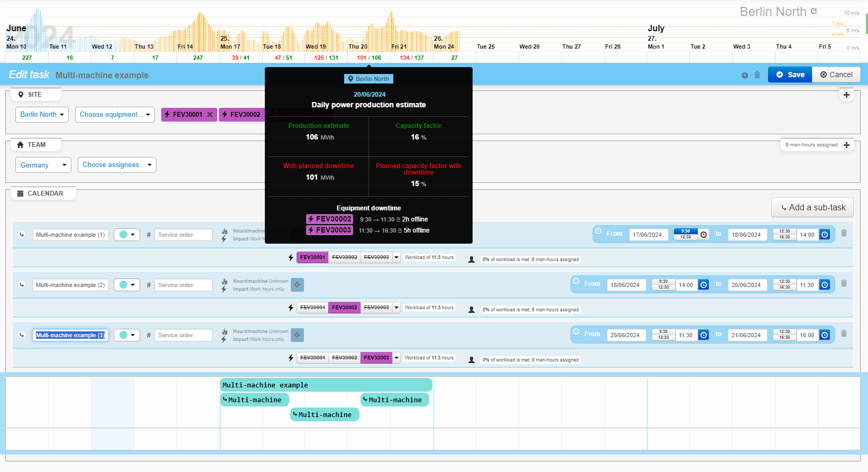Screen dimensions: 868x472
Task: Click Add a sub-task button
Action: tap(812, 208)
